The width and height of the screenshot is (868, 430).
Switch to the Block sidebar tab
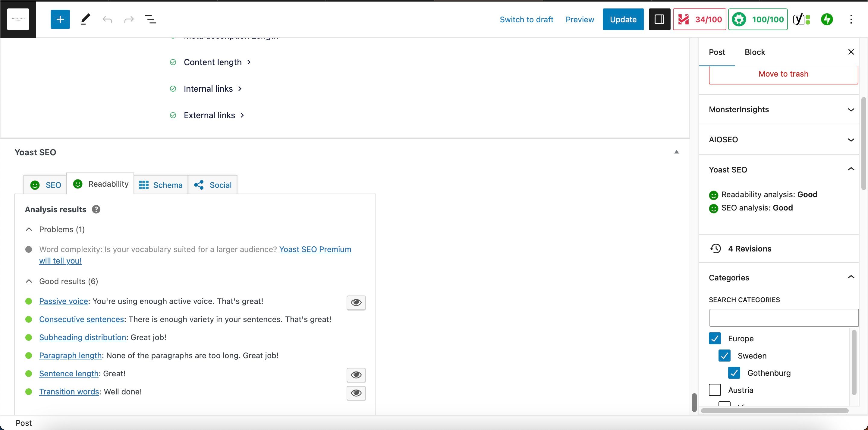[754, 52]
